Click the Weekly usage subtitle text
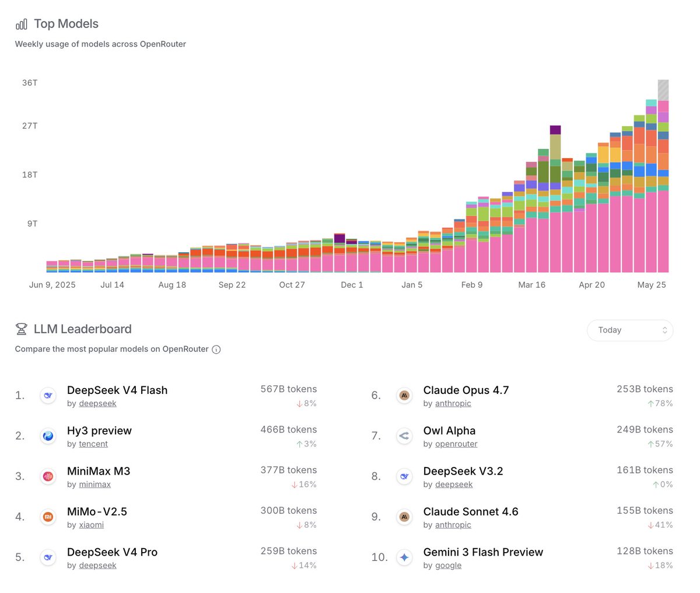The image size is (700, 593). tap(100, 44)
